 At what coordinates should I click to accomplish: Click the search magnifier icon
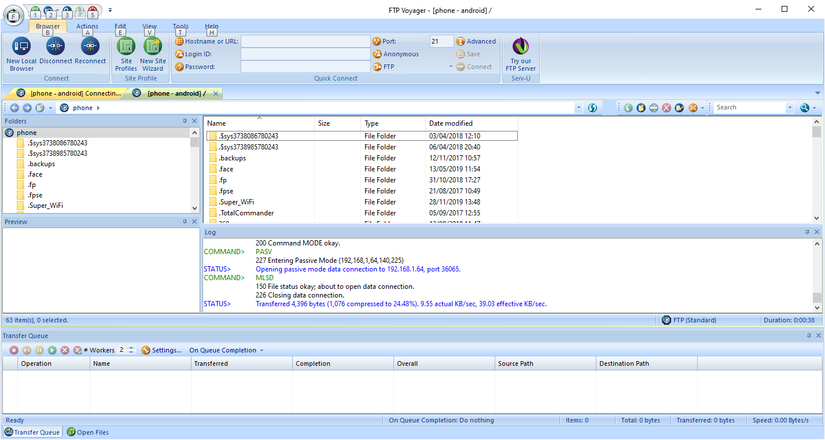tap(804, 107)
